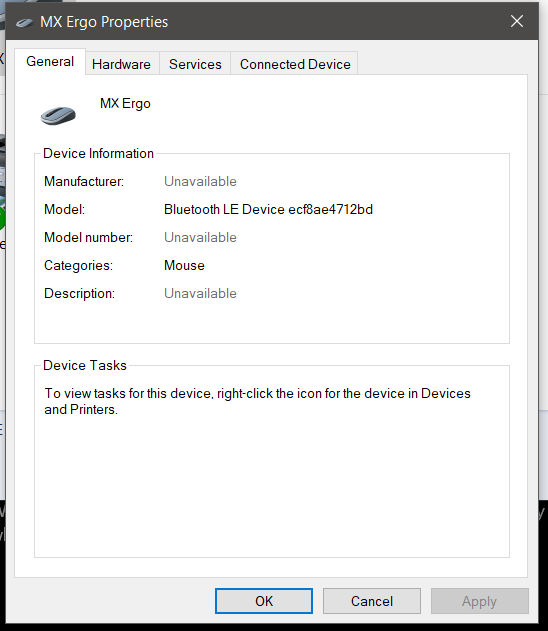This screenshot has height=631, width=548.
Task: Select the Connected Device tab
Action: click(x=295, y=64)
